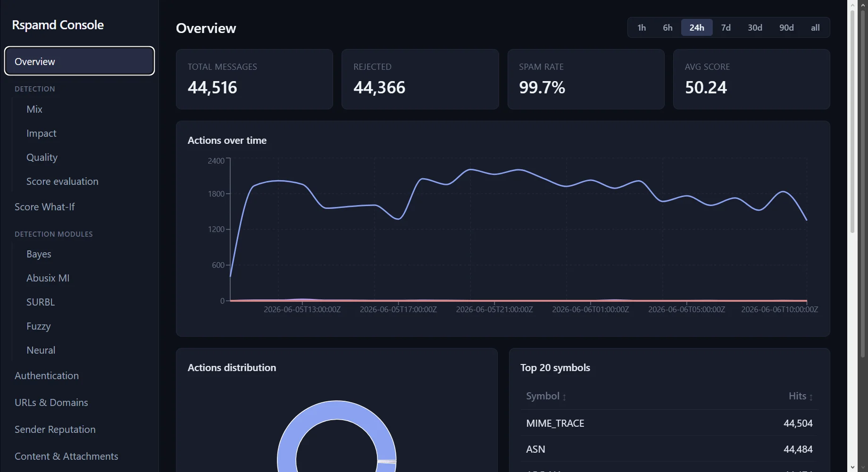
Task: Switch to the 30d time range
Action: click(x=755, y=27)
